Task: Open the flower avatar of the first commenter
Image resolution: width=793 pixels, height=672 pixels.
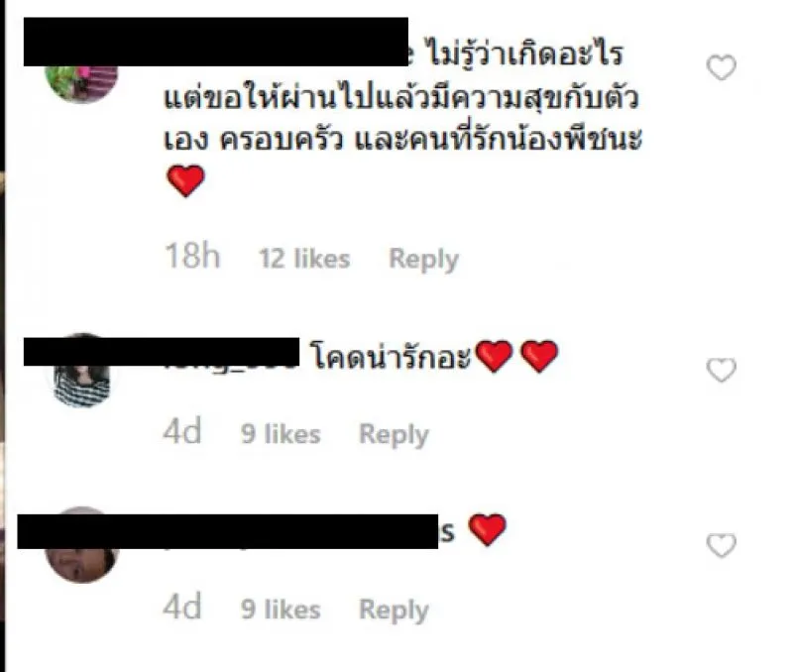Action: (x=81, y=83)
